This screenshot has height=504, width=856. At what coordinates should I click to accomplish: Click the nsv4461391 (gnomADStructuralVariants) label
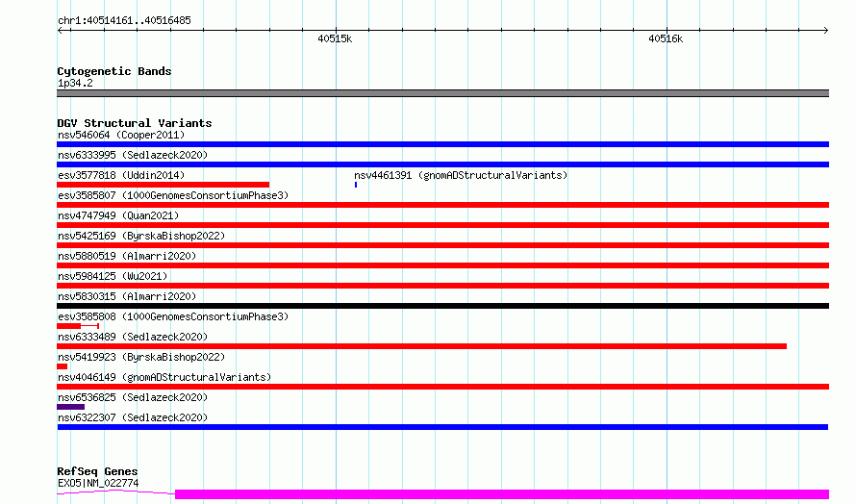pyautogui.click(x=461, y=175)
